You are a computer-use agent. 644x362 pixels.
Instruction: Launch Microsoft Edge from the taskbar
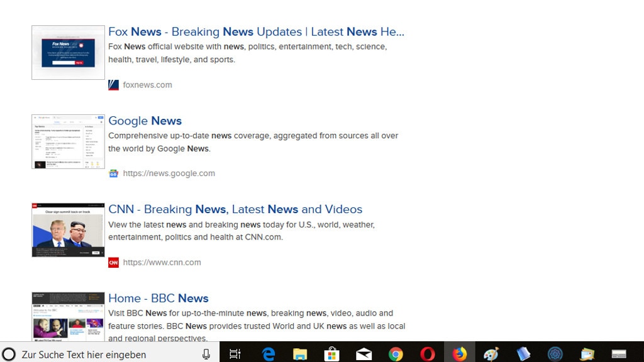click(269, 353)
